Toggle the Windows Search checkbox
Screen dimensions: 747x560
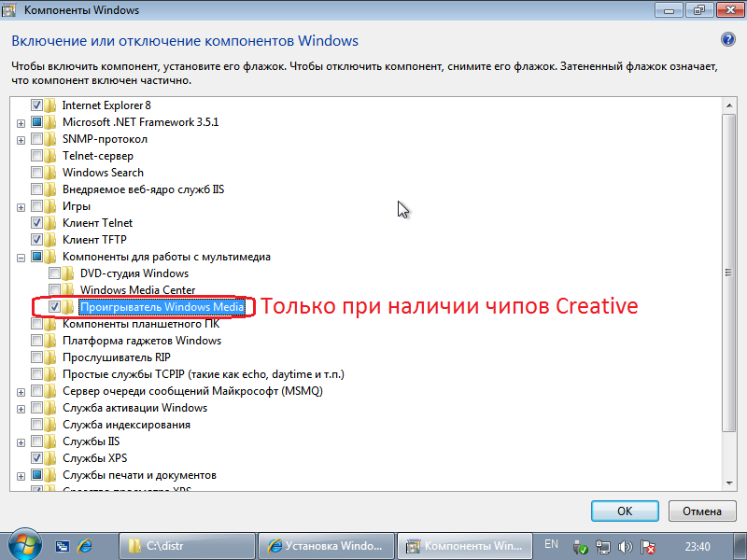tap(37, 173)
